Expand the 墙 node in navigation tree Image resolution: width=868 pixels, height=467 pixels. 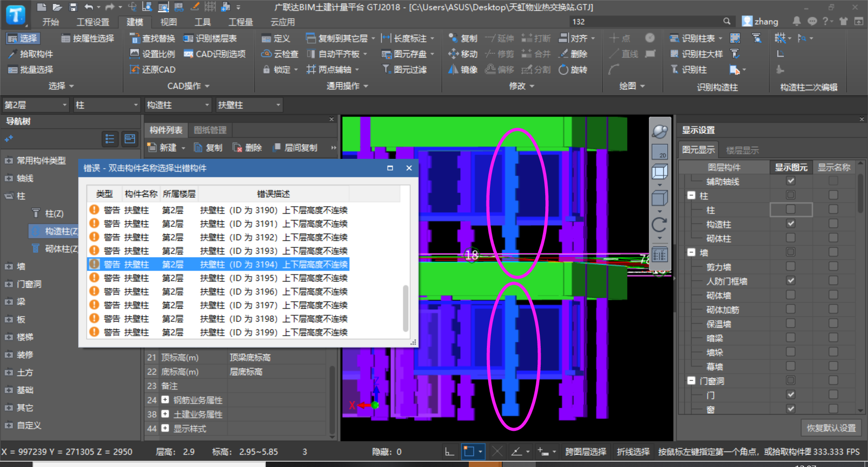[x=9, y=267]
